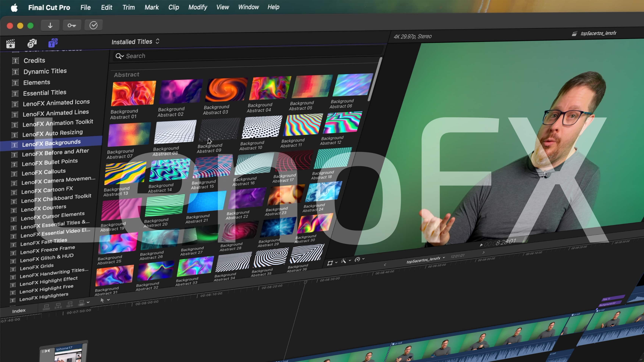The height and width of the screenshot is (362, 644).
Task: Select LenoFX Callouts category
Action: pos(44,172)
